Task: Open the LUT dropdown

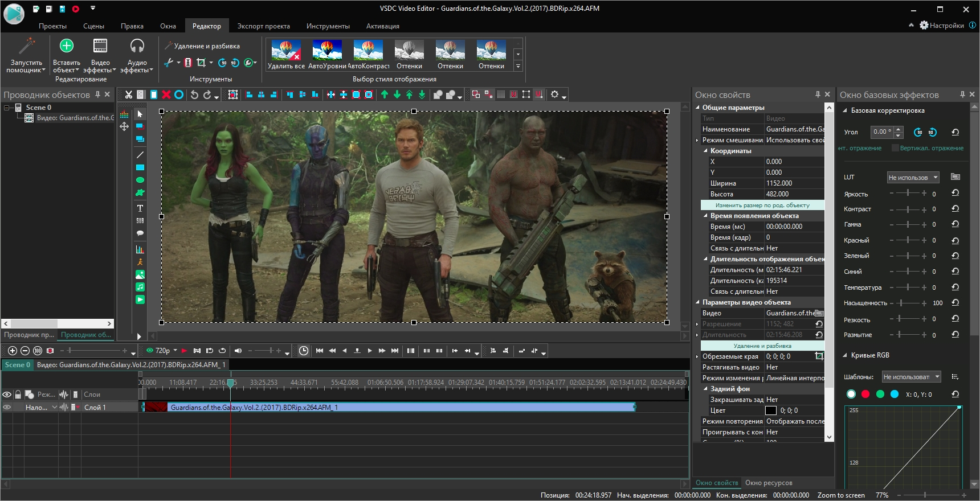Action: (x=913, y=178)
